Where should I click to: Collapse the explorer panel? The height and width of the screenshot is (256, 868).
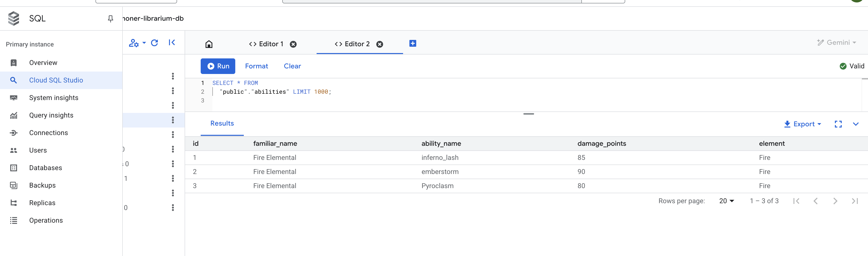pyautogui.click(x=172, y=42)
